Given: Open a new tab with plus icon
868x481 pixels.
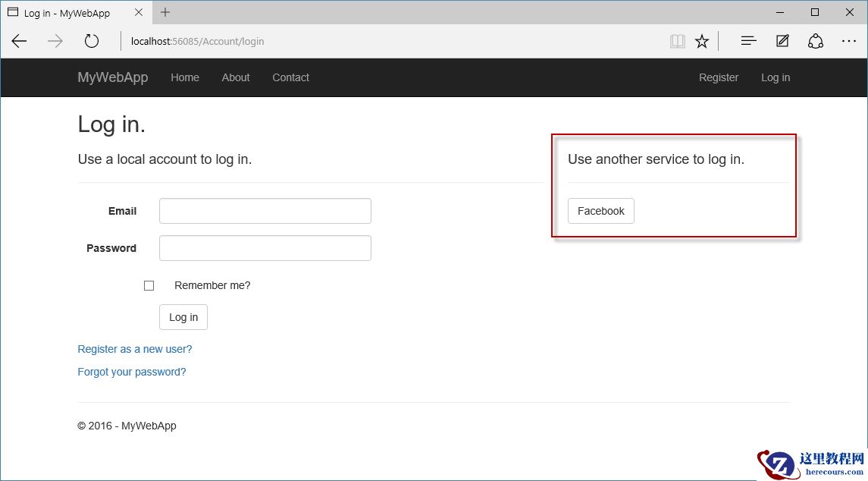Looking at the screenshot, I should click(165, 12).
